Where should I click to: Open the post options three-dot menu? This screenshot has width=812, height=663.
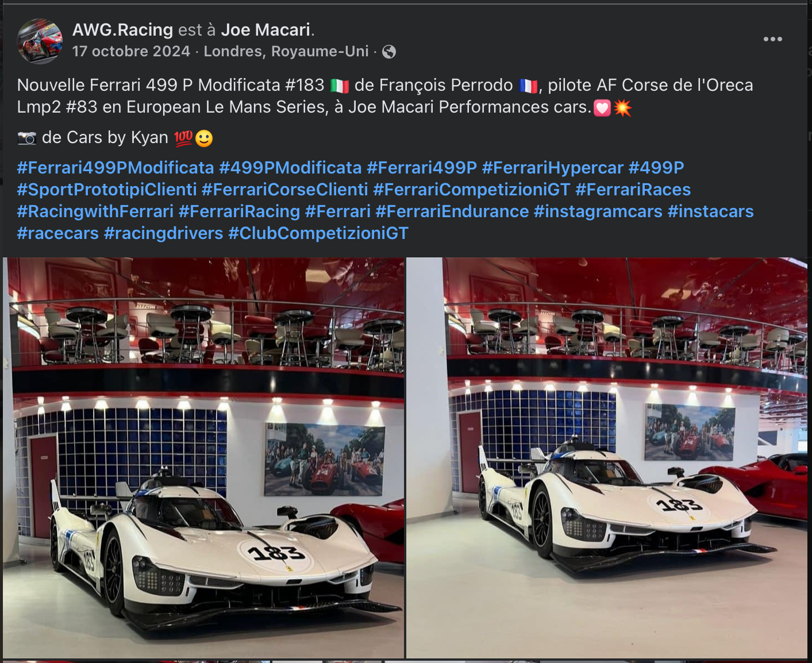[772, 39]
